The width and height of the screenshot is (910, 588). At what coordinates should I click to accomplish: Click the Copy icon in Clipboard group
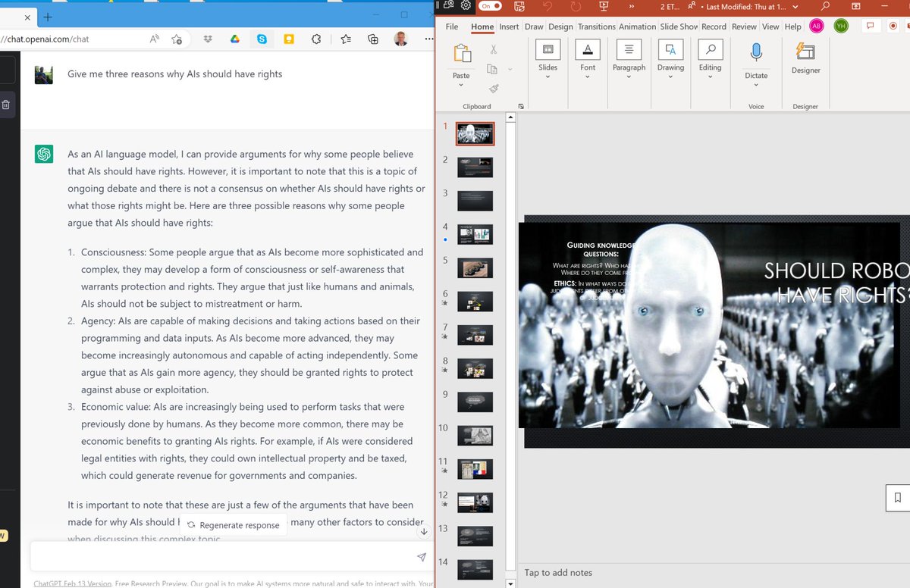click(492, 69)
